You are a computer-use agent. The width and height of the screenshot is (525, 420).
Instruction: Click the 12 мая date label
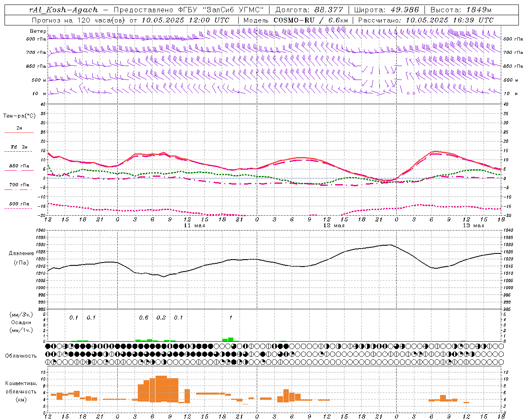pos(334,225)
